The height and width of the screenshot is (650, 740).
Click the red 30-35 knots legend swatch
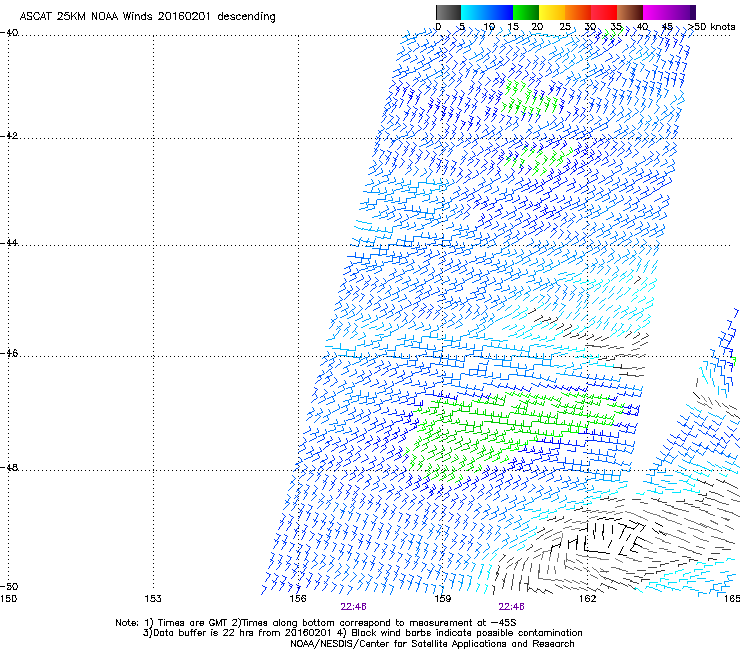click(604, 12)
